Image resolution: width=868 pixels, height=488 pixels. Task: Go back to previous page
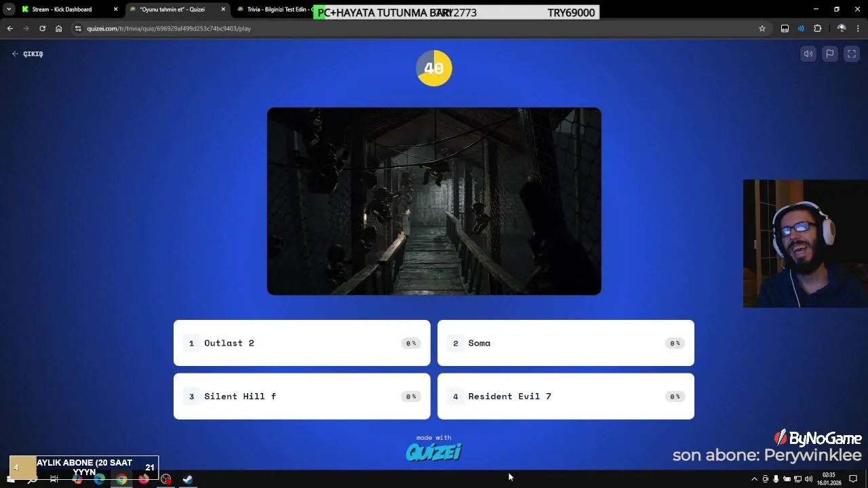(9, 28)
